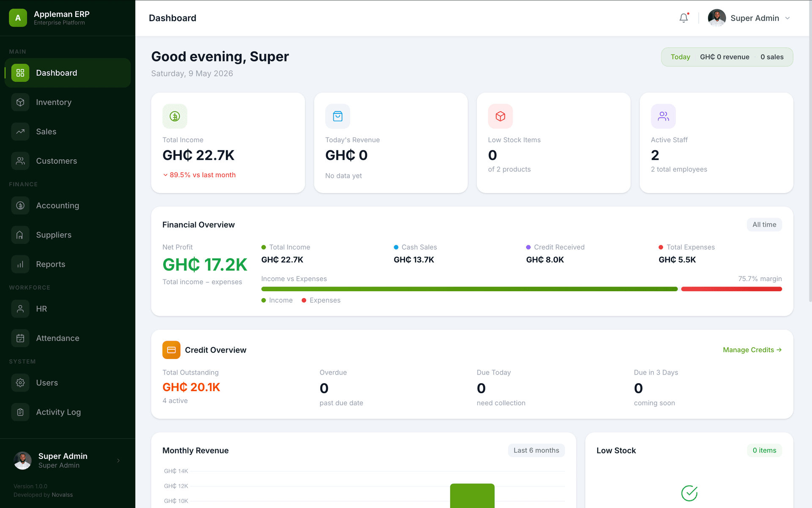The height and width of the screenshot is (508, 812).
Task: Click the Sales trend arrow icon
Action: pyautogui.click(x=20, y=132)
